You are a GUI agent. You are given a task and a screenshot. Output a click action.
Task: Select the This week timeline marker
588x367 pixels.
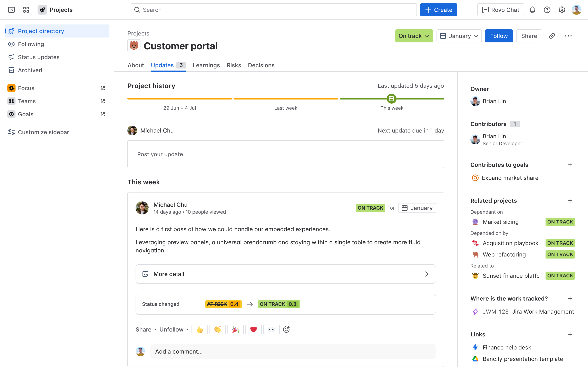pos(391,98)
